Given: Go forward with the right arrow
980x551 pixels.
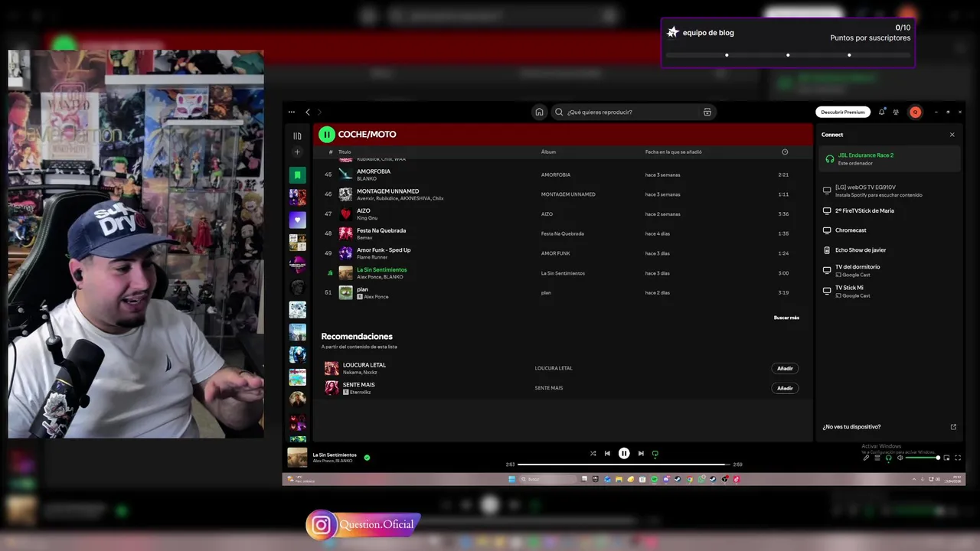Looking at the screenshot, I should click(x=319, y=112).
